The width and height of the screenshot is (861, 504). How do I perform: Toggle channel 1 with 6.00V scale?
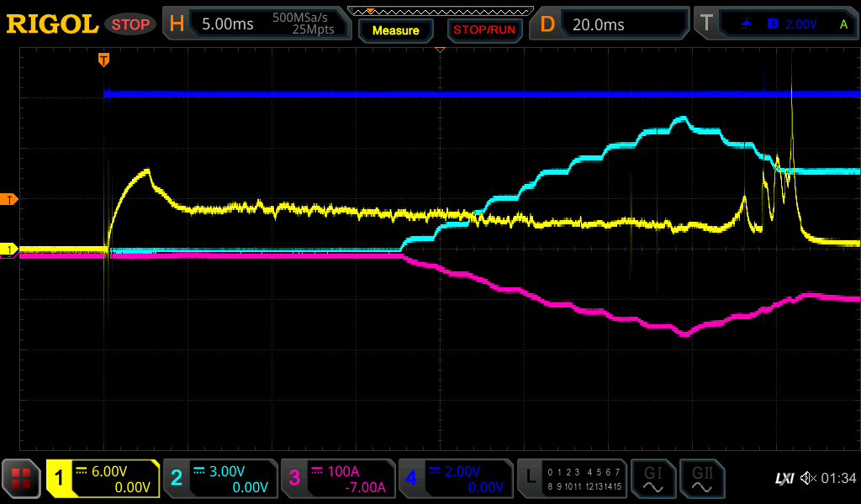click(x=103, y=479)
